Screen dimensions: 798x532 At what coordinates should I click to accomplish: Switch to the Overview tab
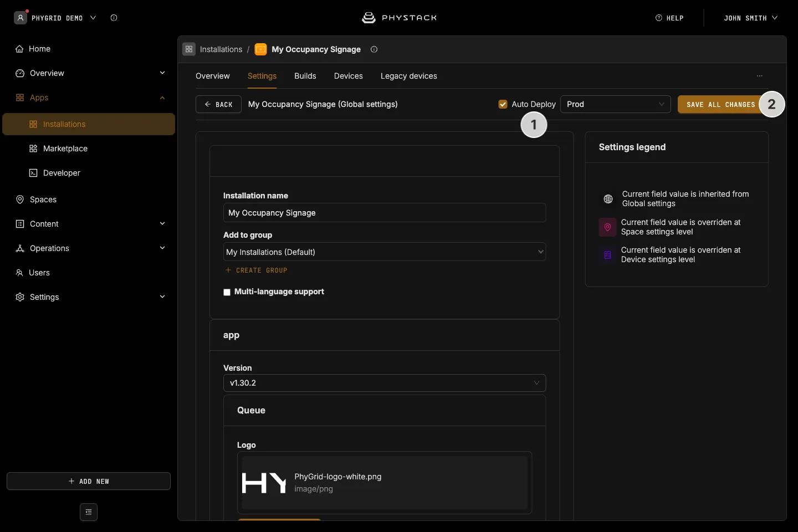213,76
